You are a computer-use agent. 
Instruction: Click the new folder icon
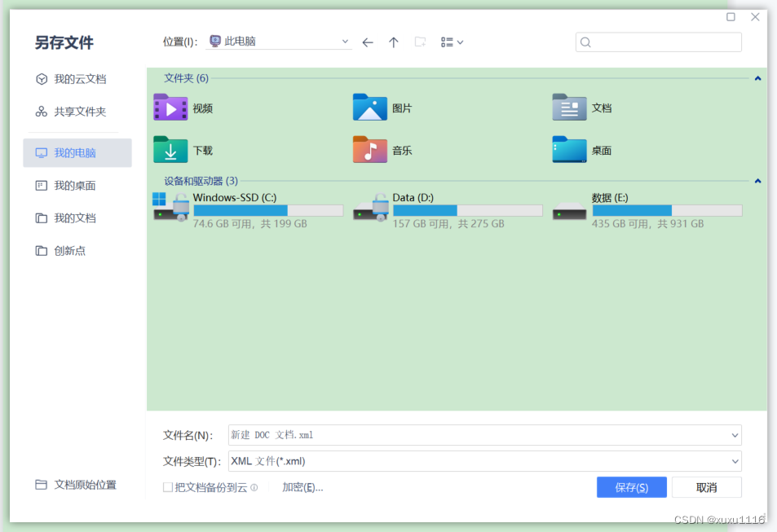coord(420,42)
